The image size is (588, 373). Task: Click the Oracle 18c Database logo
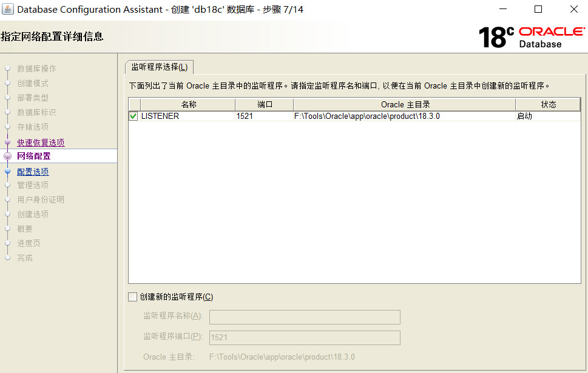coord(532,37)
